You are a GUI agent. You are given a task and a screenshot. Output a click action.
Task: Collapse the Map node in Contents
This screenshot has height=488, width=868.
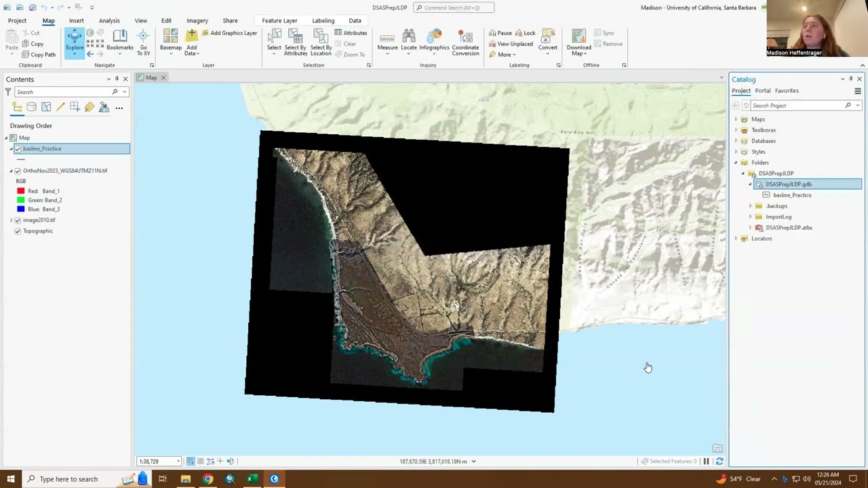click(x=6, y=138)
